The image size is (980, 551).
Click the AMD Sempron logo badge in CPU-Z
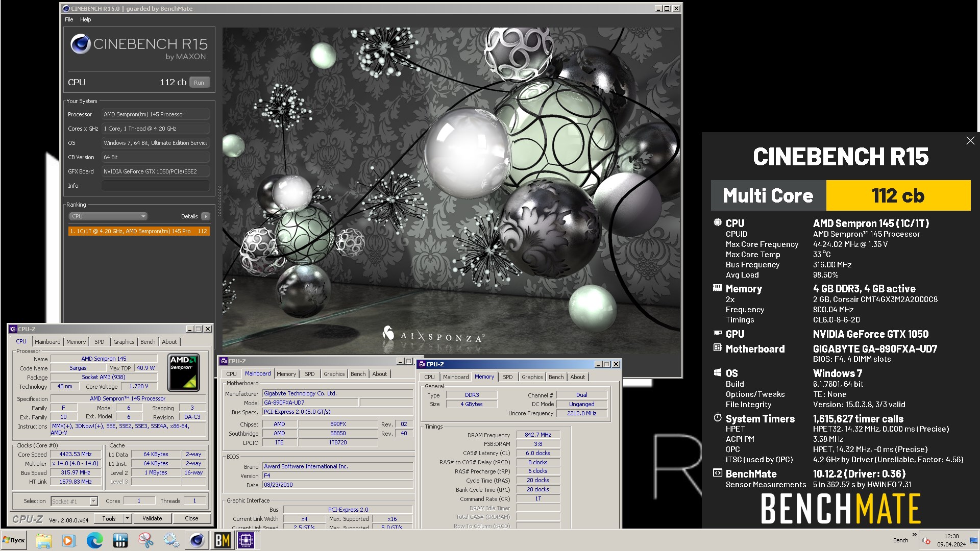(183, 373)
